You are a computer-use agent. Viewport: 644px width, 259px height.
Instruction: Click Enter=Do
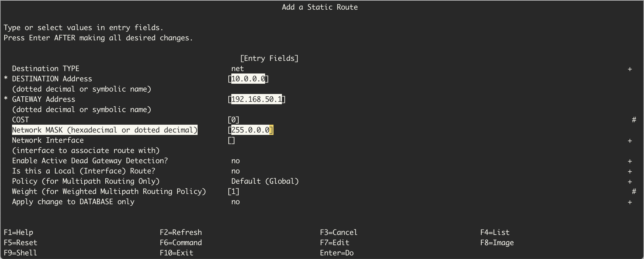(x=337, y=253)
